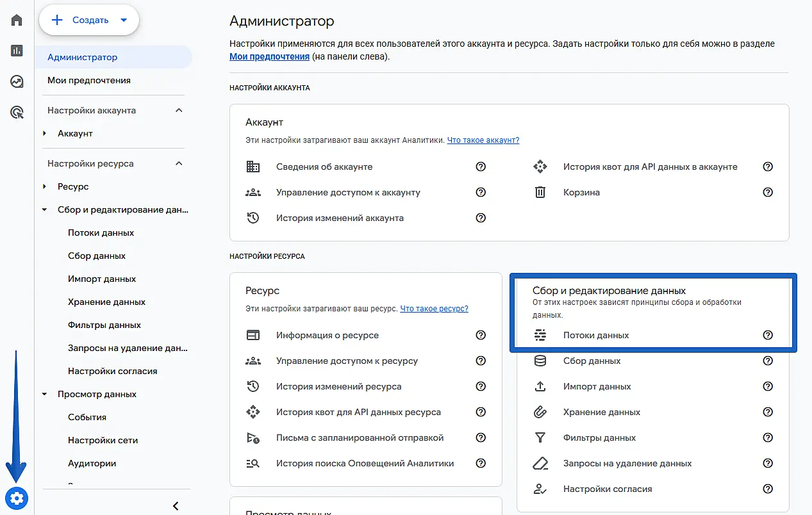Click the help icon for История квот для API данных в аккаунте
The height and width of the screenshot is (515, 812).
pyautogui.click(x=768, y=167)
